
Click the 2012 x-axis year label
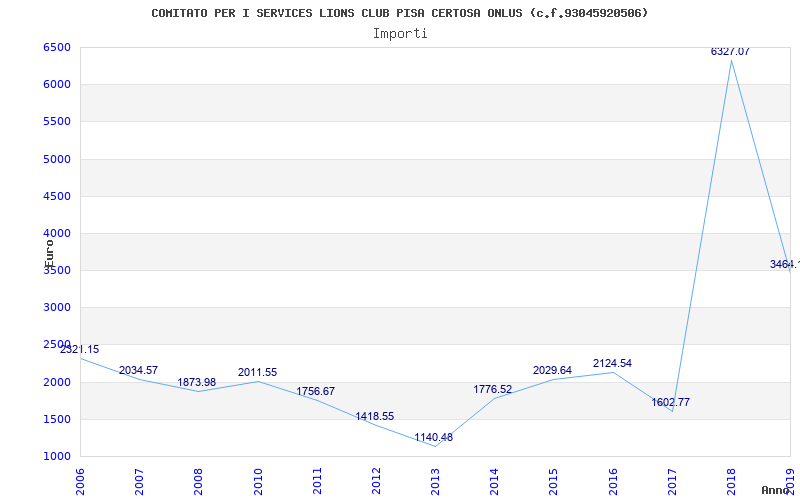click(x=376, y=481)
